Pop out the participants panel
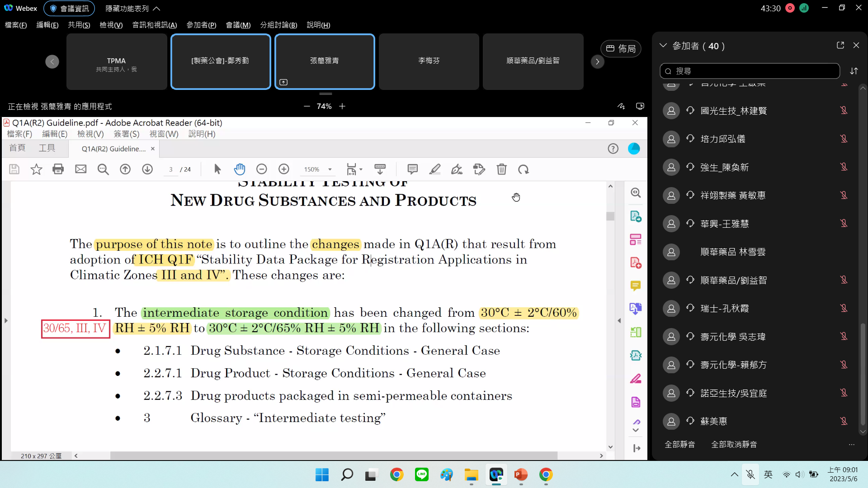868x488 pixels. click(840, 45)
